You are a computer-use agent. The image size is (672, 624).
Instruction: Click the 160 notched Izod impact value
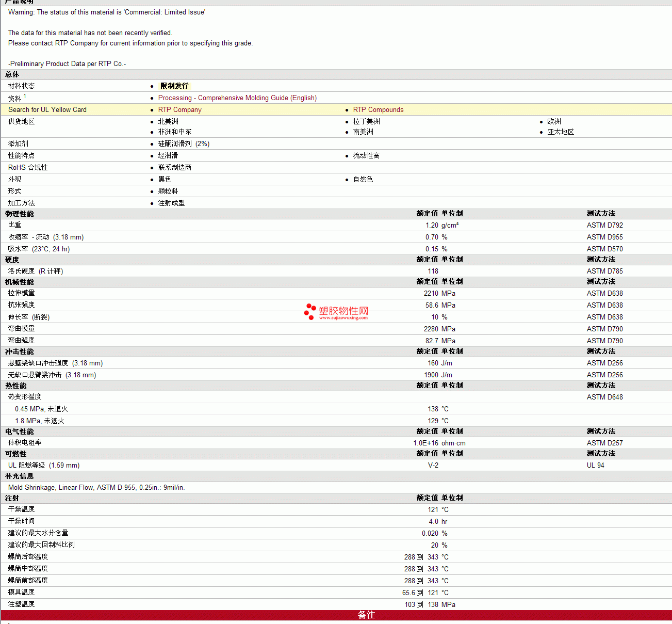coord(433,363)
